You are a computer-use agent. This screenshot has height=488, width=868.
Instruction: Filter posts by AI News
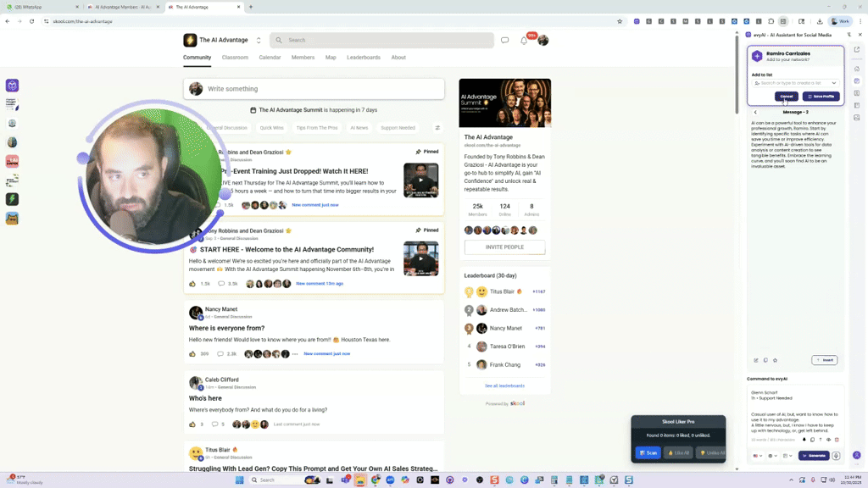click(359, 128)
